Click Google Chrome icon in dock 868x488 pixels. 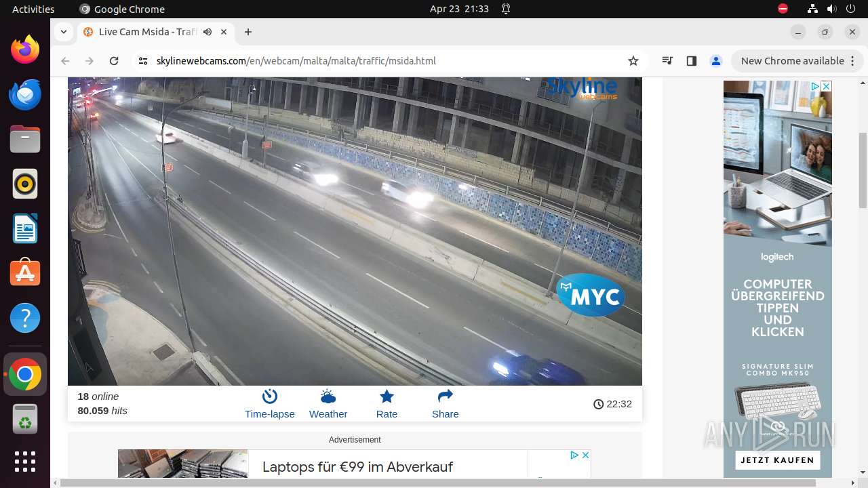tap(25, 374)
